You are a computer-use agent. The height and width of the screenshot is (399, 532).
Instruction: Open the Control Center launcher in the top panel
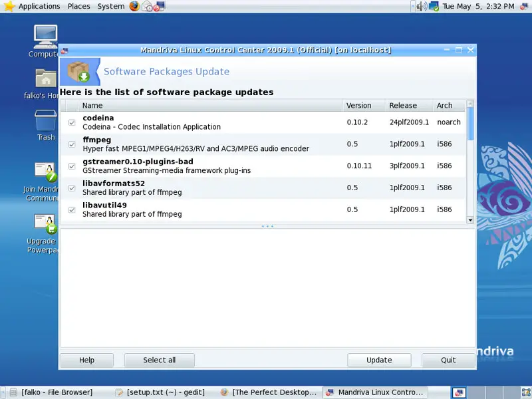(160, 6)
